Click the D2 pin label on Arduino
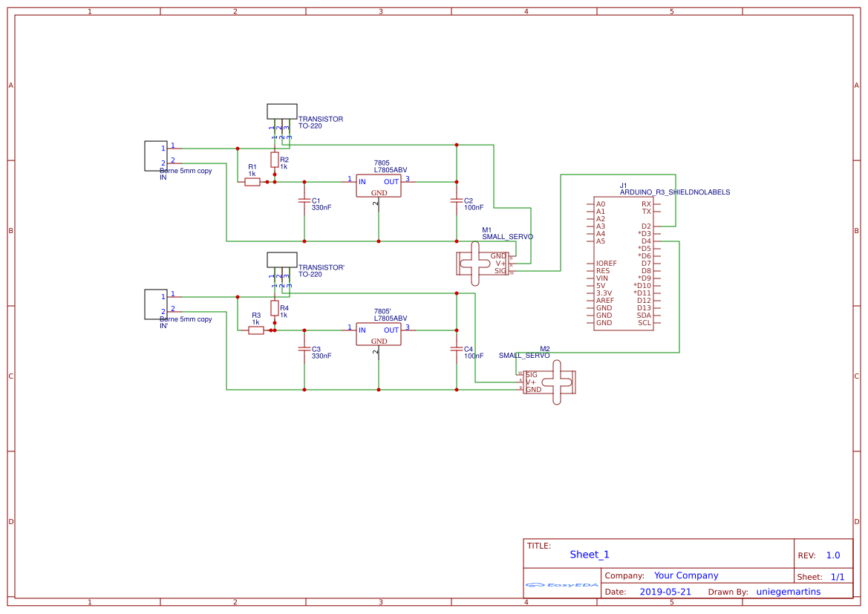This screenshot has height=614, width=868. coord(646,226)
